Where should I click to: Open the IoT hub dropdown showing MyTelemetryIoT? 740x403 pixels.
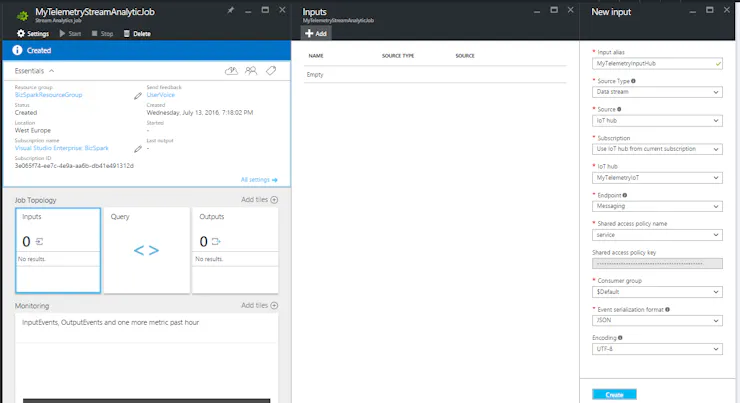coord(657,178)
